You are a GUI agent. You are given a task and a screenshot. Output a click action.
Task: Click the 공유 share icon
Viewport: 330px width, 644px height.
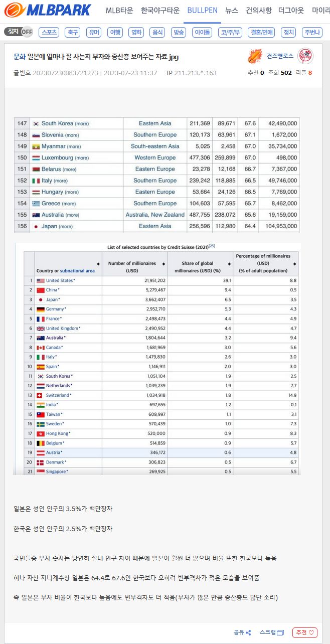(248, 632)
